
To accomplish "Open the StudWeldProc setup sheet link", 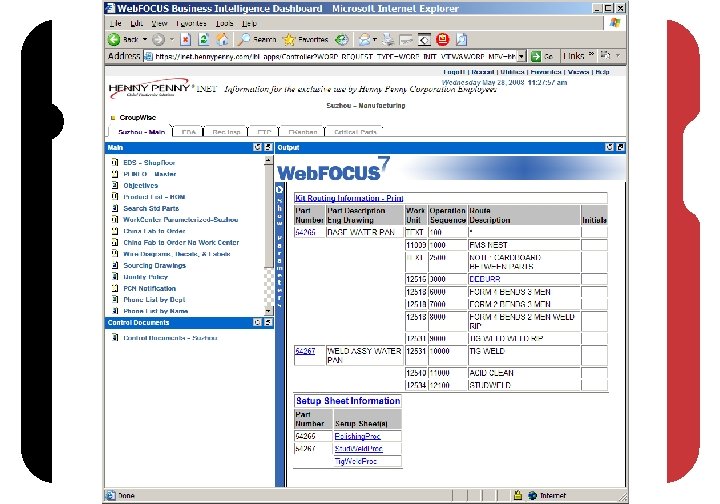I will point(358,448).
